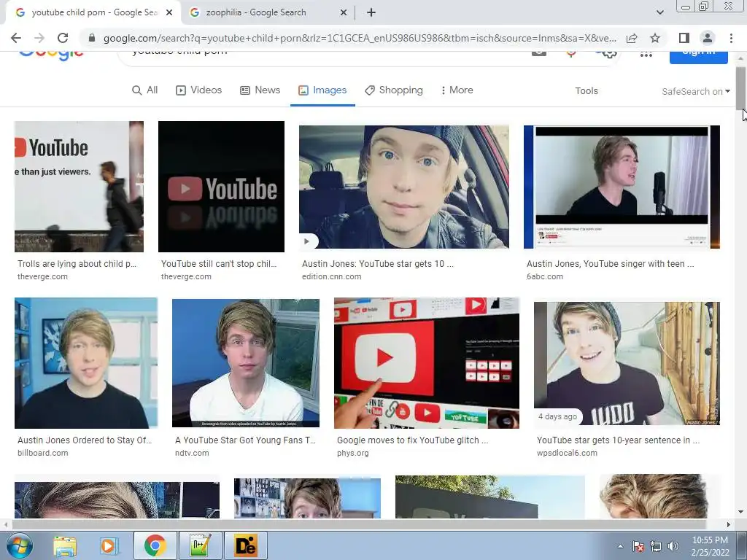This screenshot has height=560, width=747.
Task: Switch to the All results tab
Action: pyautogui.click(x=145, y=90)
